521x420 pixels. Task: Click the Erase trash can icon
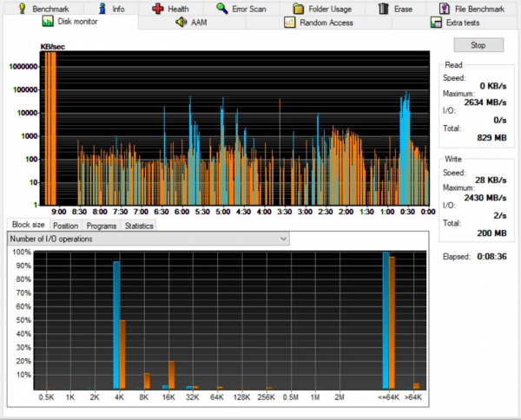point(383,8)
